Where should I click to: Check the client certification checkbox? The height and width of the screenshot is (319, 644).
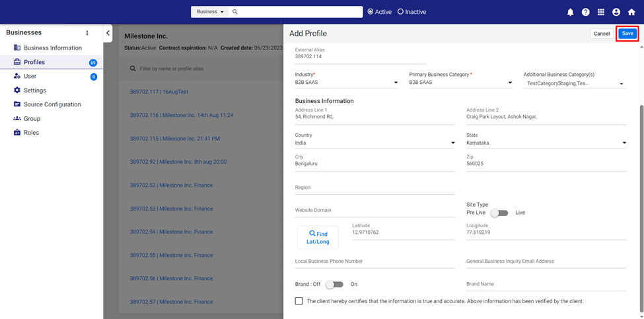[x=299, y=301]
